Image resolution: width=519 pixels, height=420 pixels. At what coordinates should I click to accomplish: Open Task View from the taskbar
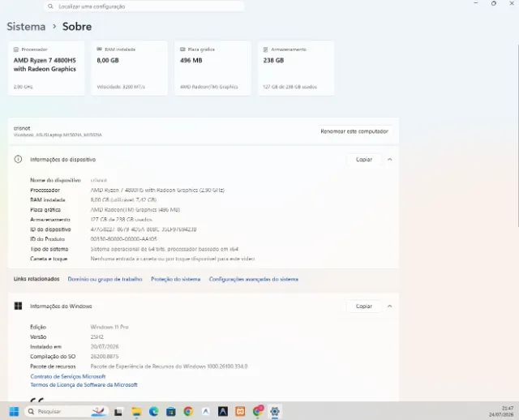coord(118,412)
